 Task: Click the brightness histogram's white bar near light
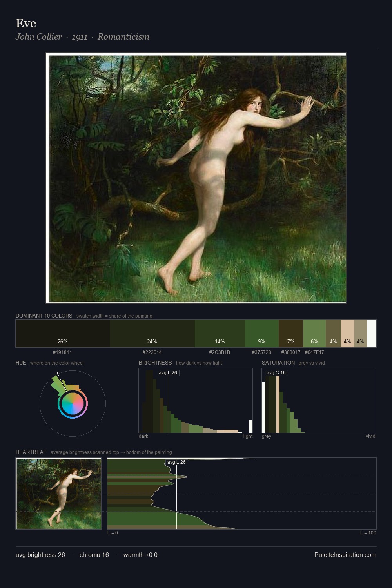(251, 426)
